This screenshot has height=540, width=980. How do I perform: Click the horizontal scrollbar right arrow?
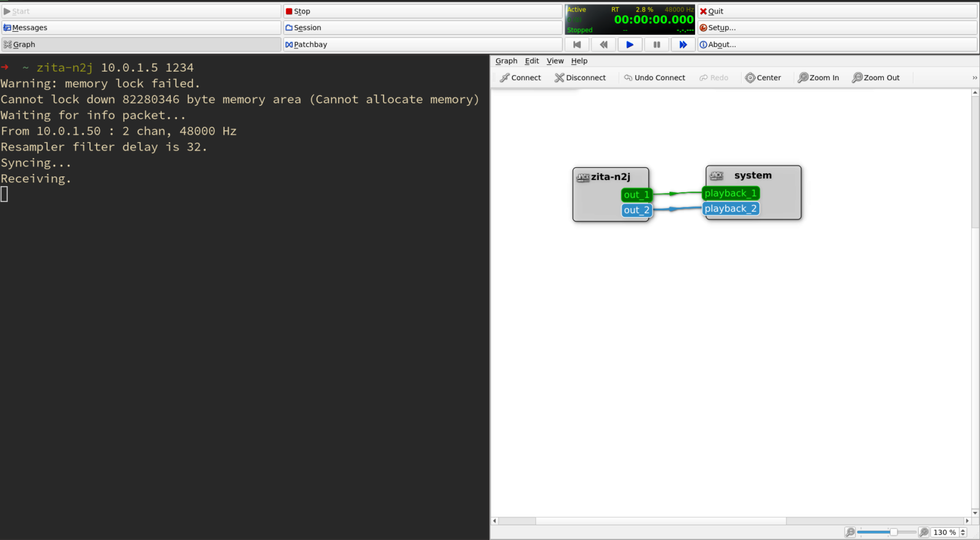pos(967,521)
